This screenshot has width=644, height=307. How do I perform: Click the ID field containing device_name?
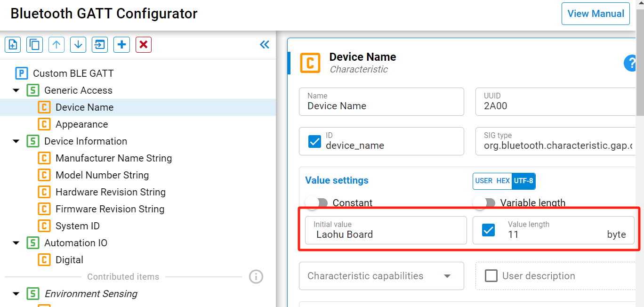click(381, 141)
